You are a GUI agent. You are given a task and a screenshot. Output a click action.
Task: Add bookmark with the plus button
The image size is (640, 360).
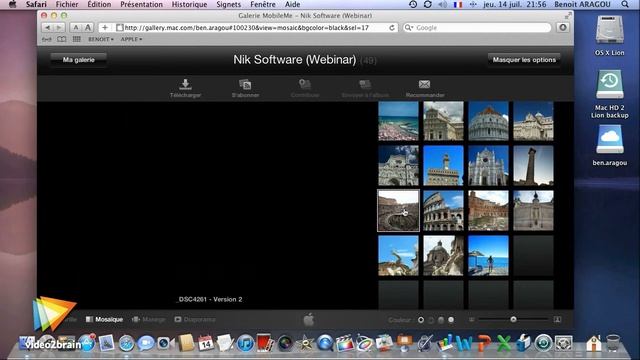[105, 27]
